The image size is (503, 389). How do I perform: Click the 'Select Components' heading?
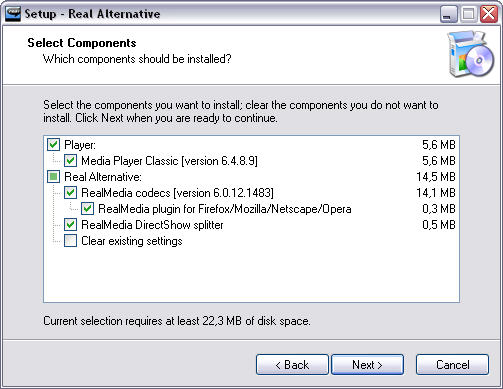(82, 43)
